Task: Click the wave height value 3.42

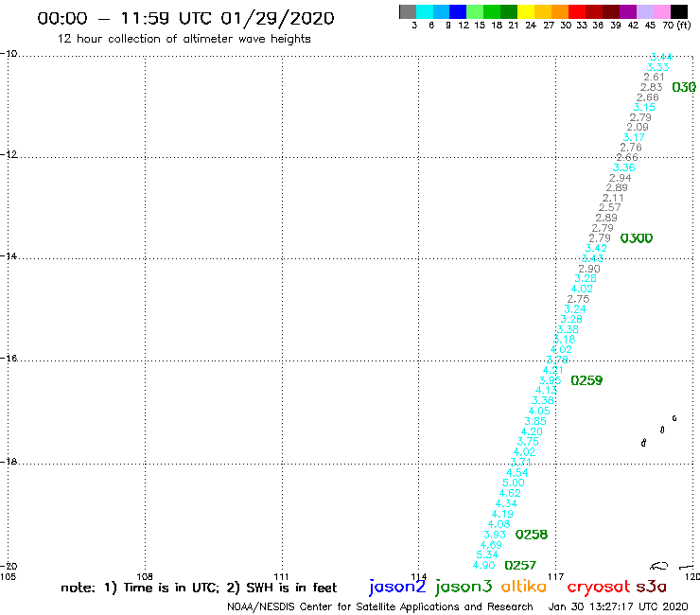Action: click(596, 248)
